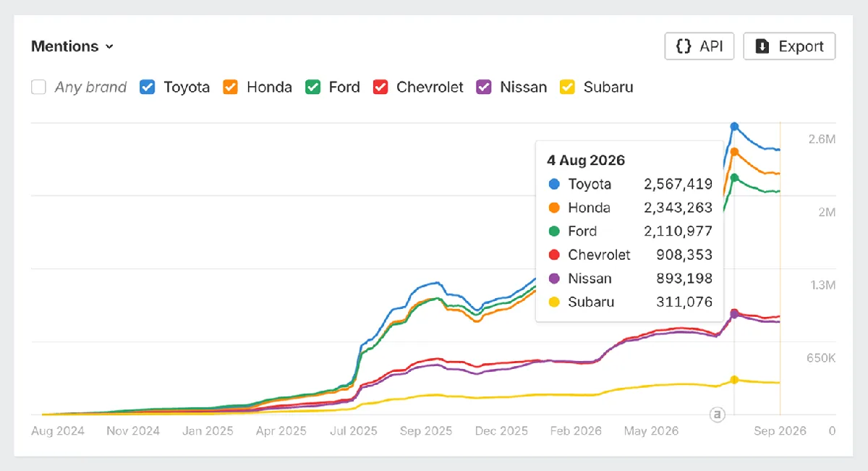Click Subaru value 311,076 in tooltip

[x=685, y=302]
